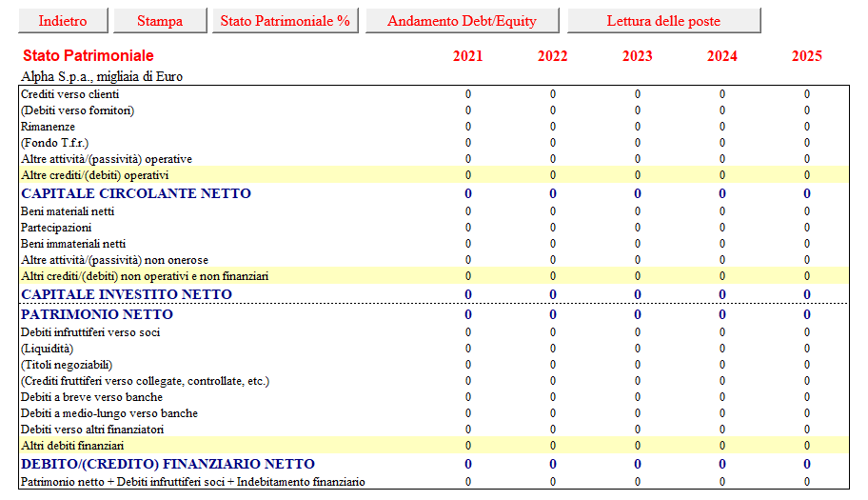
Task: Select Altri debiti finanziari label
Action: point(72,445)
